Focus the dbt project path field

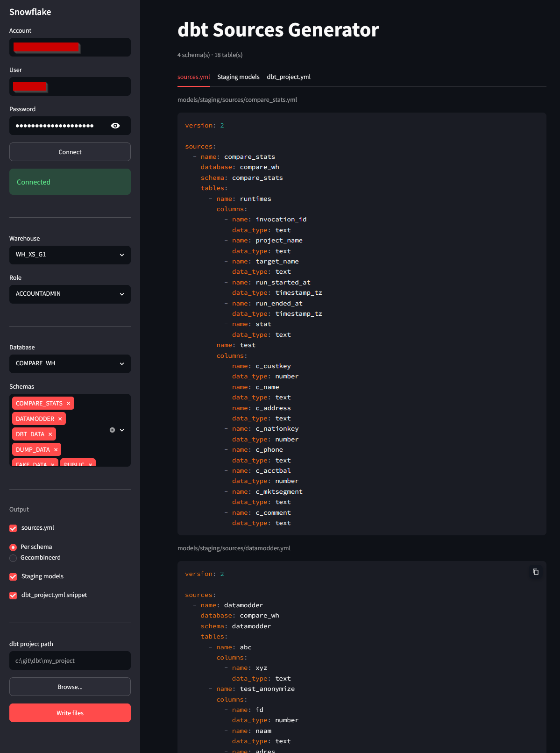pos(70,661)
